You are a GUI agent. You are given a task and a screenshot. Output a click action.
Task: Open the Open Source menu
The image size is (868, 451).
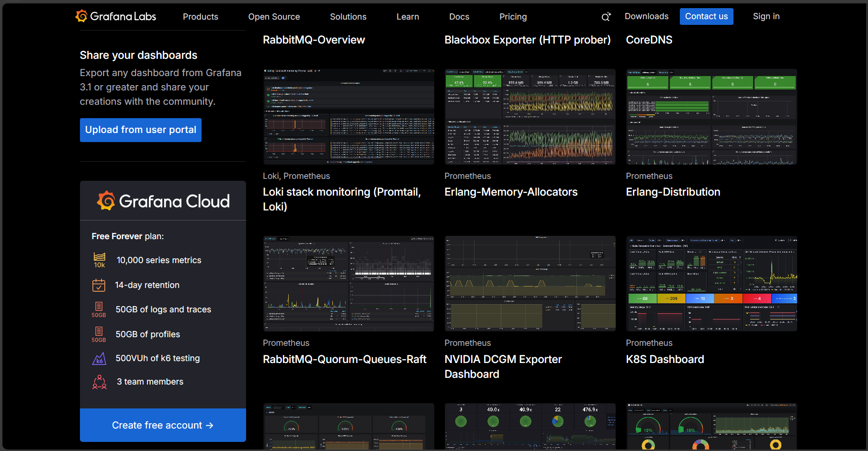(x=274, y=17)
